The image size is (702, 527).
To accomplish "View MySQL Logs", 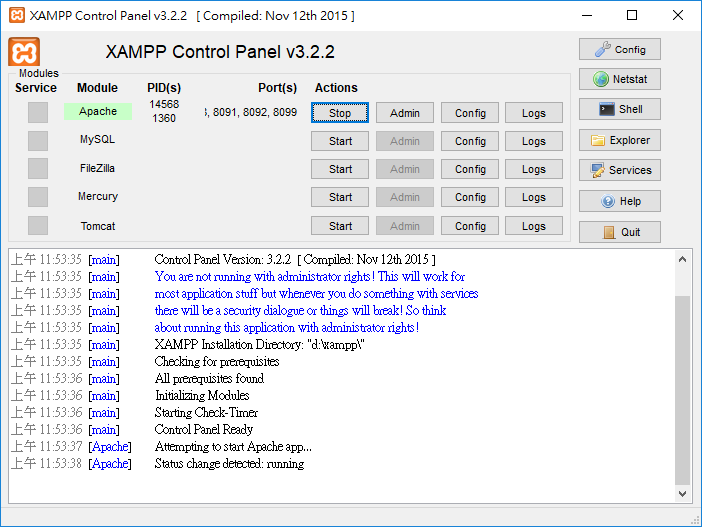I will tap(534, 141).
